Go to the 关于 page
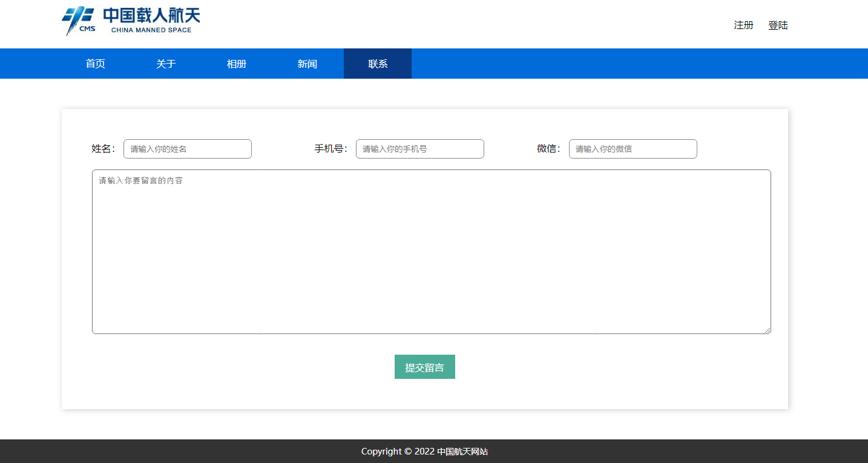This screenshot has height=463, width=868. (x=166, y=64)
